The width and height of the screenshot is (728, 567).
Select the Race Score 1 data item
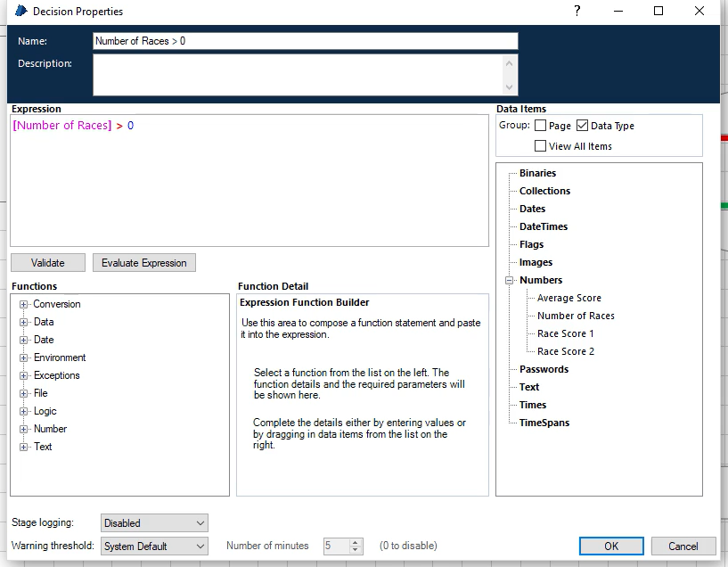[566, 334]
